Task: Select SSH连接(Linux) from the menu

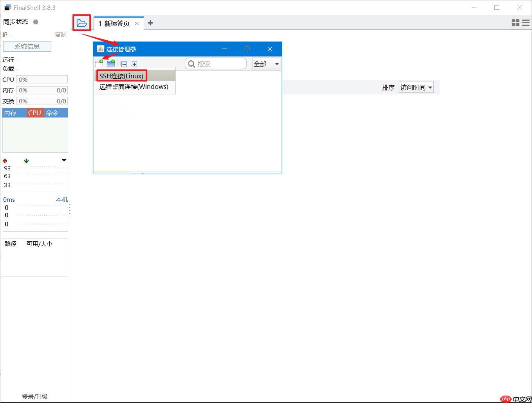Action: click(x=121, y=76)
